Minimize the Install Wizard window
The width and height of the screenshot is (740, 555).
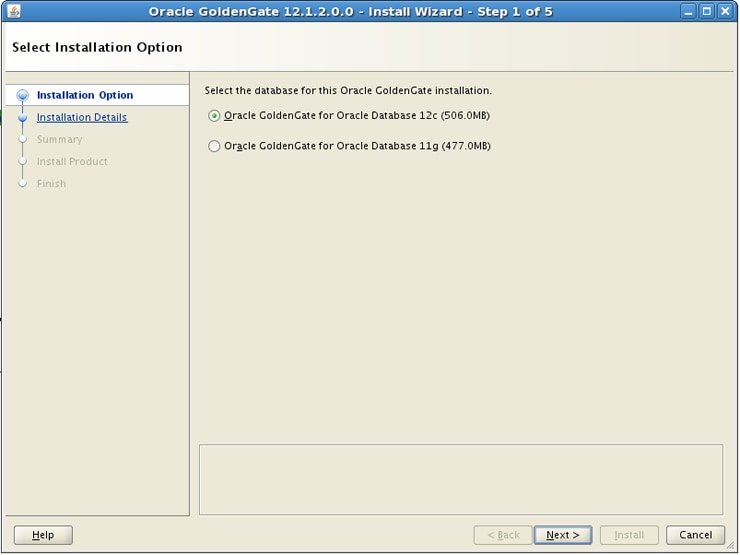point(688,11)
